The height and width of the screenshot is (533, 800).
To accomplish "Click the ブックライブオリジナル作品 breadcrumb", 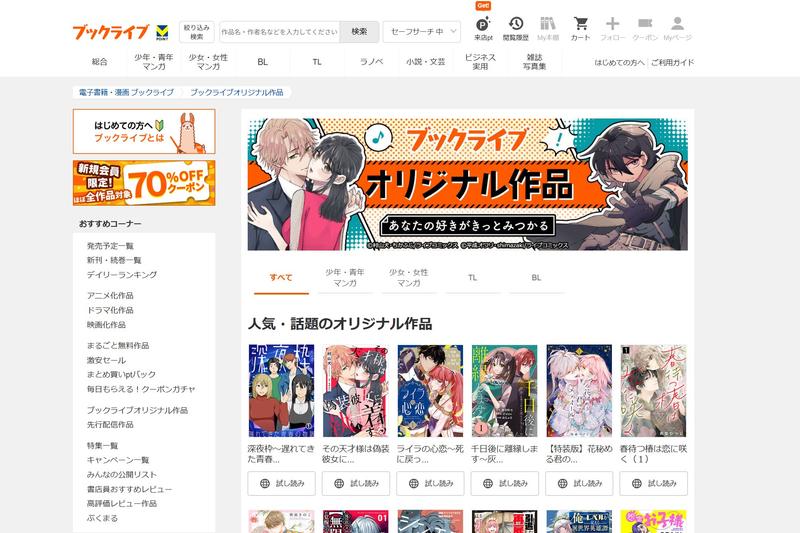I will 237,92.
